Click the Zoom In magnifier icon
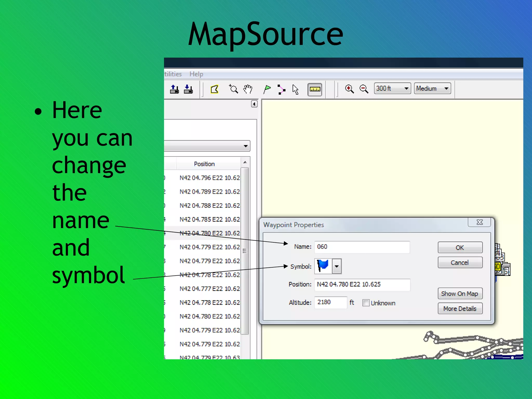The width and height of the screenshot is (532, 399). click(x=349, y=89)
